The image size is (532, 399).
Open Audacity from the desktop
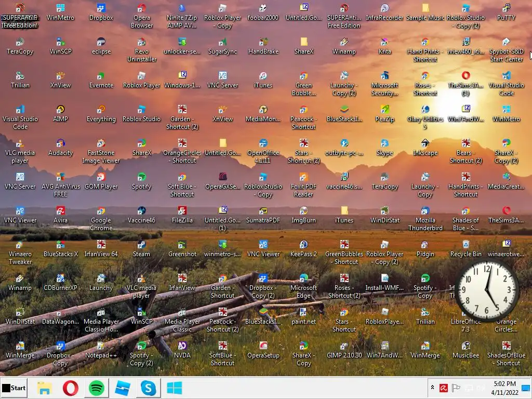point(60,147)
